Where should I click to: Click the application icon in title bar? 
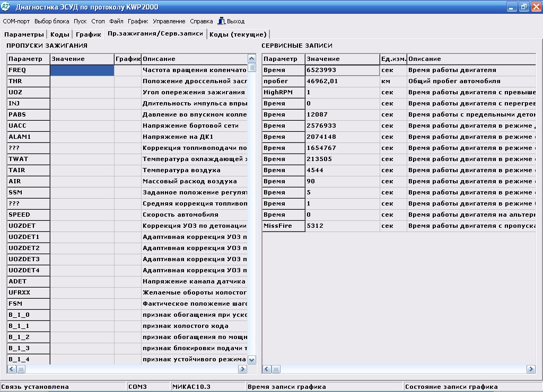(6, 6)
